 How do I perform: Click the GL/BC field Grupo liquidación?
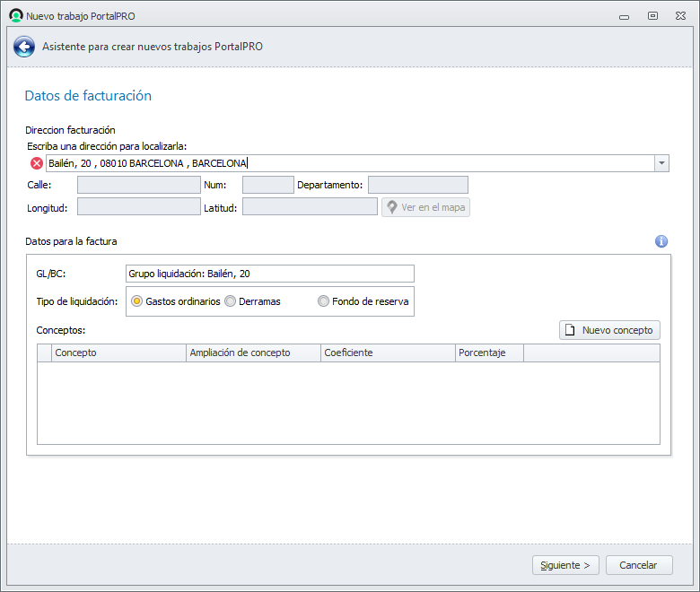pos(270,274)
